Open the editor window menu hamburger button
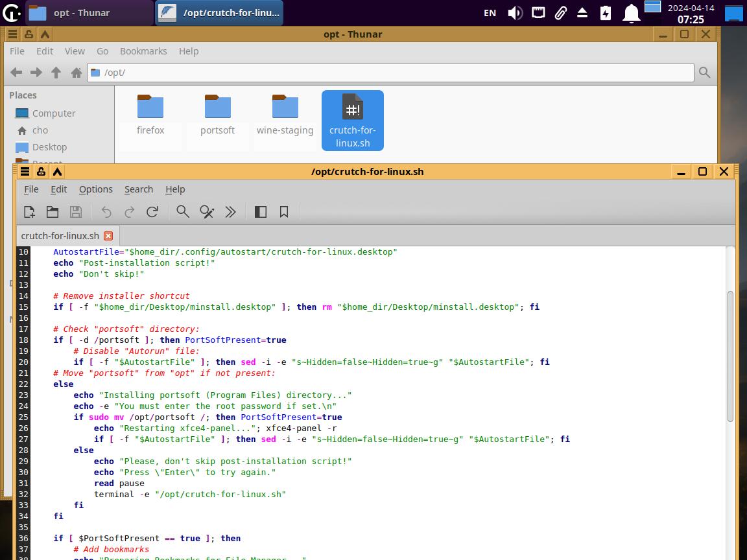Image resolution: width=747 pixels, height=560 pixels. (x=25, y=172)
